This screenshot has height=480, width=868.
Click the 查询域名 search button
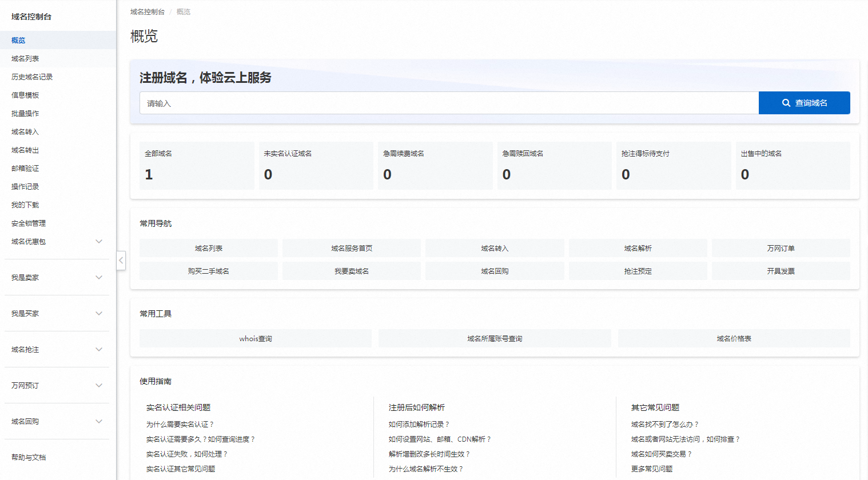[805, 103]
